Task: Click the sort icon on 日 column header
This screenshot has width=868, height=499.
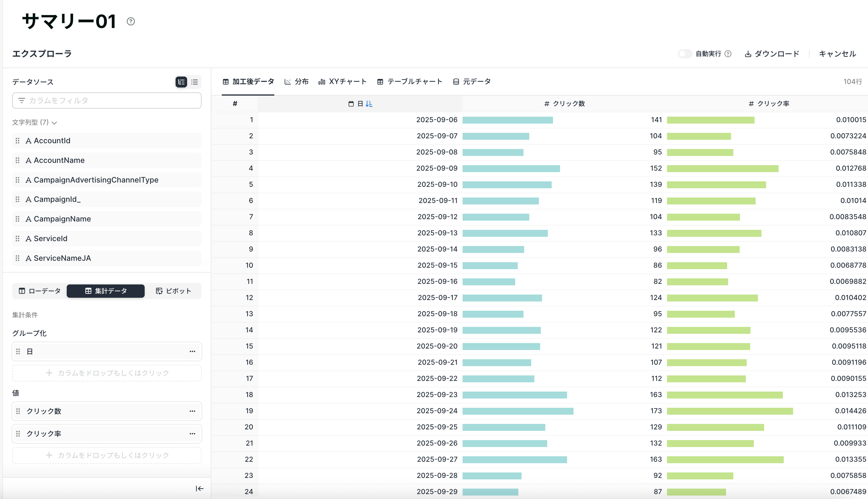Action: [369, 103]
